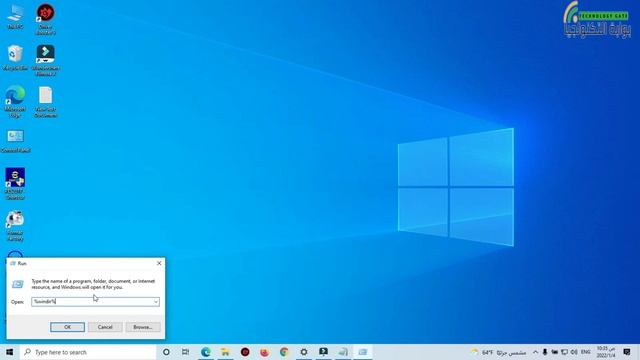Open Microsoft Edge from the taskbar
This screenshot has height=360, width=640.
point(206,352)
